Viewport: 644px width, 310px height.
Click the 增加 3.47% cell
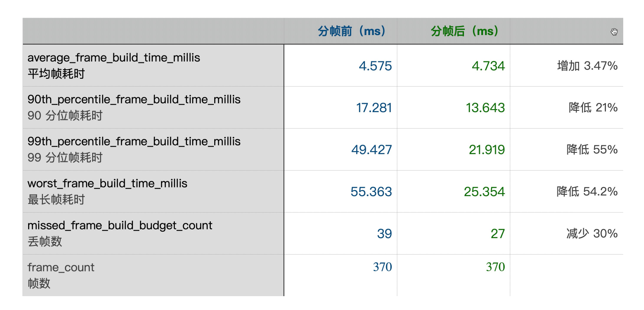coord(587,66)
